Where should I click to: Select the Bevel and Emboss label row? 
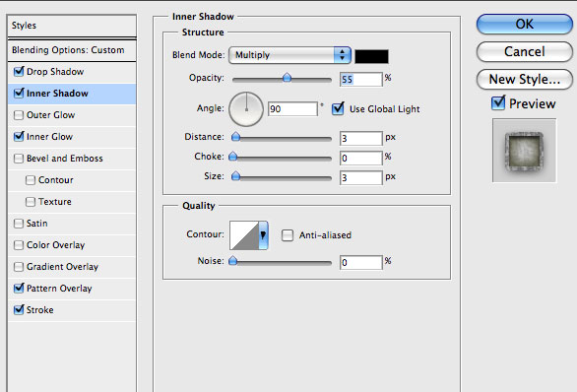(x=72, y=159)
